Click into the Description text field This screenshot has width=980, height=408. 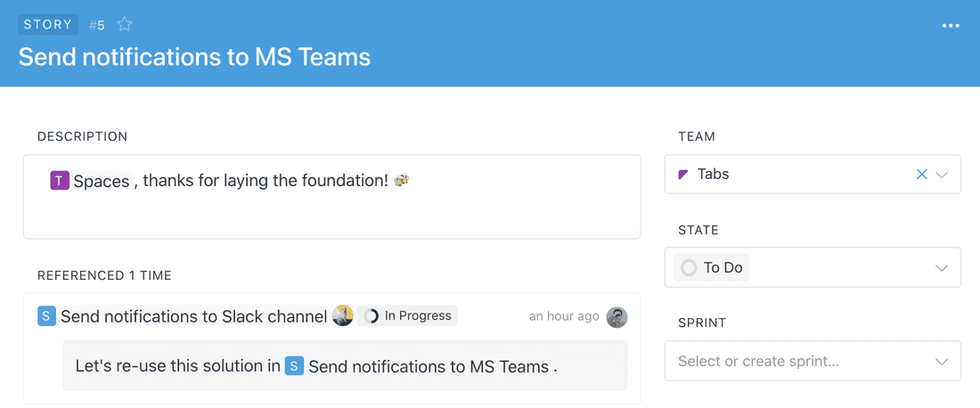[331, 214]
